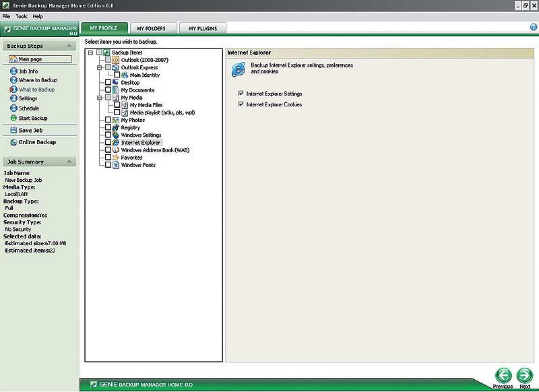The width and height of the screenshot is (539, 392).
Task: Collapse the Backup Steps panel
Action: click(69, 46)
